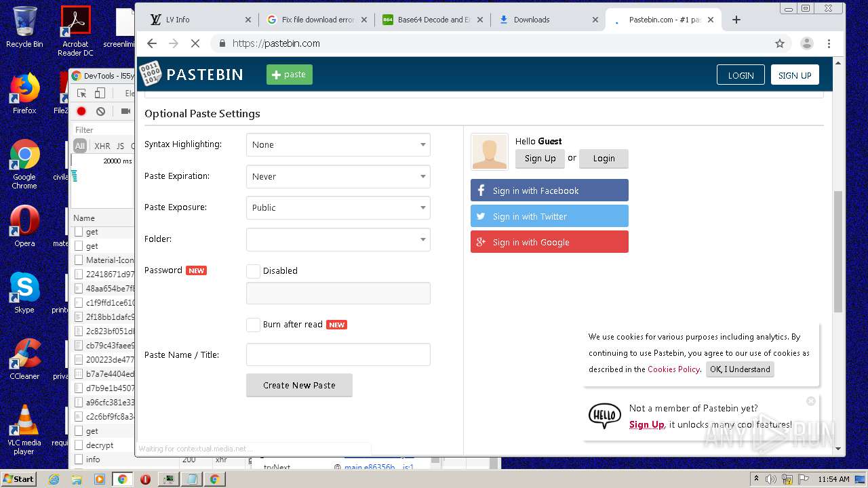Open the Paste Expiration dropdown

point(338,176)
